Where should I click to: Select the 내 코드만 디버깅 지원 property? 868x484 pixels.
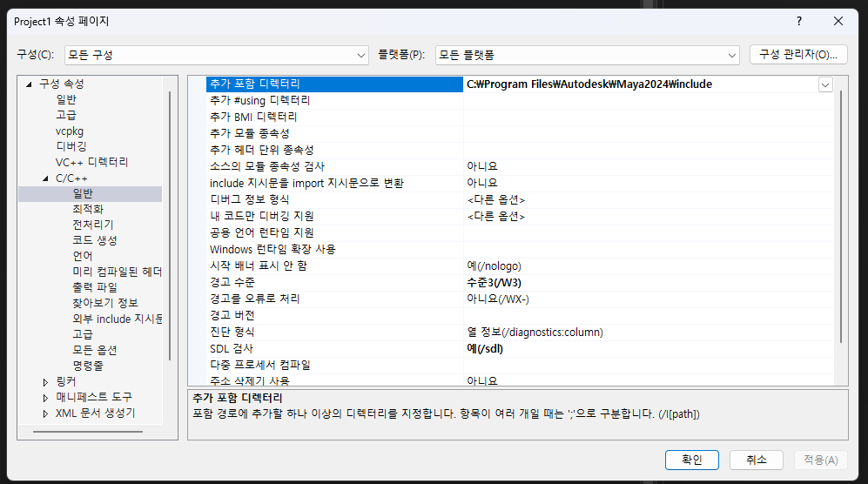click(334, 216)
